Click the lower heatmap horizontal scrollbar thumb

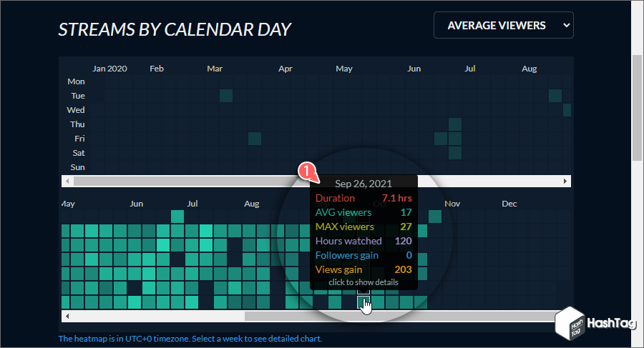[x=402, y=316]
